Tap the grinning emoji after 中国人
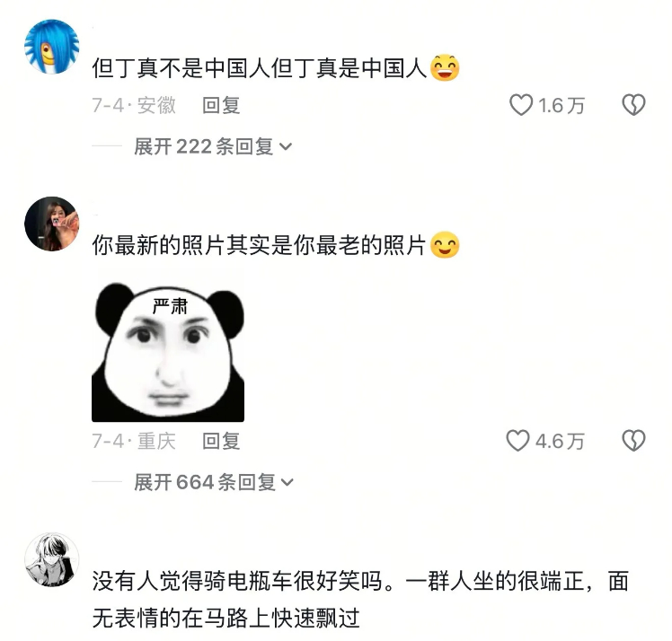 click(x=445, y=67)
